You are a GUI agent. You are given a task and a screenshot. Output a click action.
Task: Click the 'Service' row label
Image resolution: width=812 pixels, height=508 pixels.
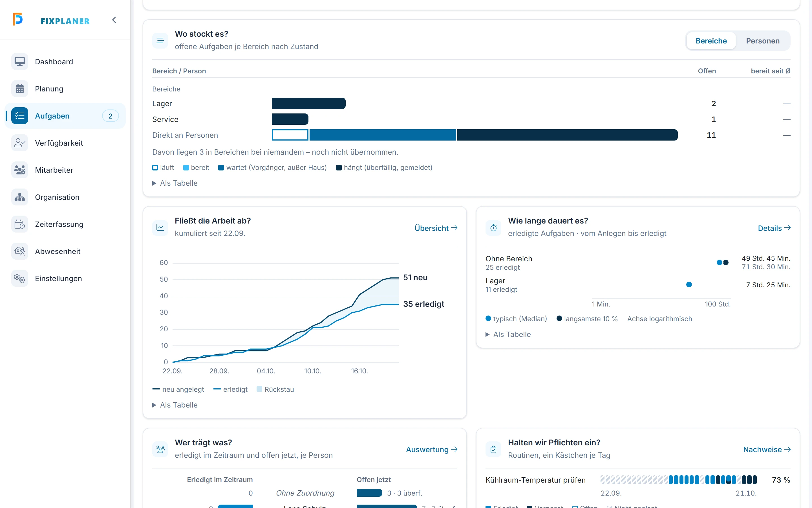click(165, 119)
